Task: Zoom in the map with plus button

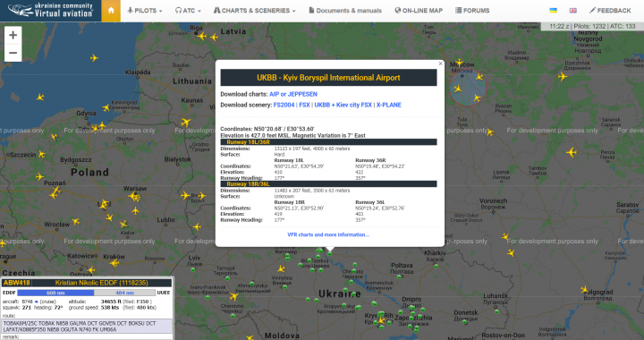Action: pos(13,35)
